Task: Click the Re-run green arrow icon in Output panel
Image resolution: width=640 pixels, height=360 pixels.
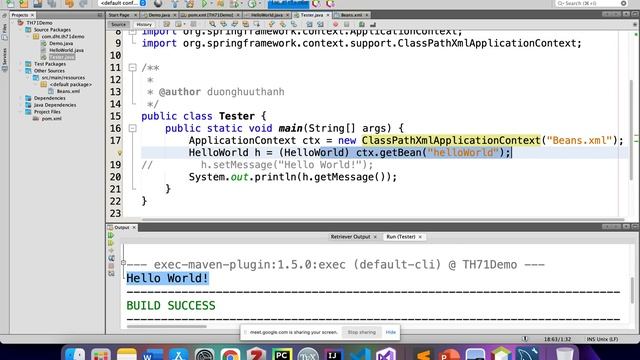Action: (111, 236)
